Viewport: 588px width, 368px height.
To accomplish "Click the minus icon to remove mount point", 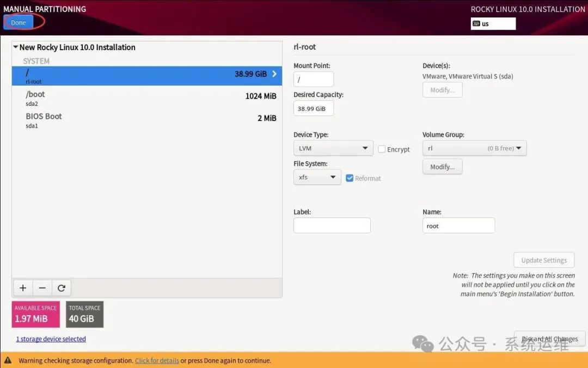I will 42,288.
